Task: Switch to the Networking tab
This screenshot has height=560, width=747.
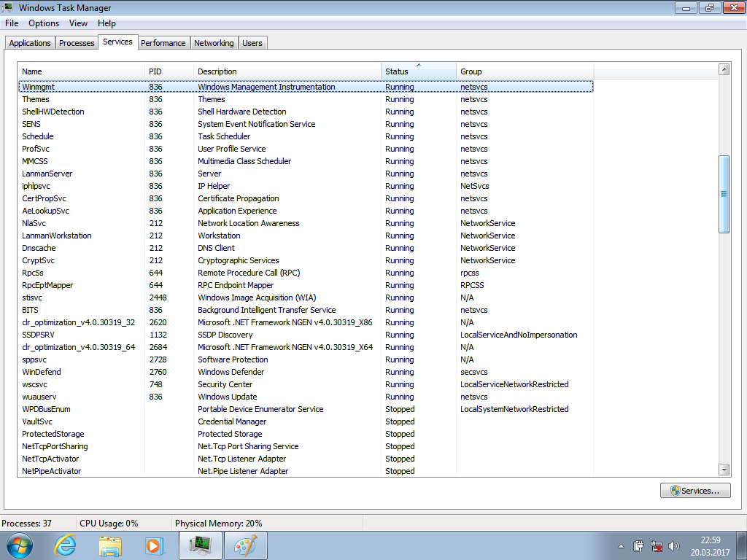Action: (214, 43)
